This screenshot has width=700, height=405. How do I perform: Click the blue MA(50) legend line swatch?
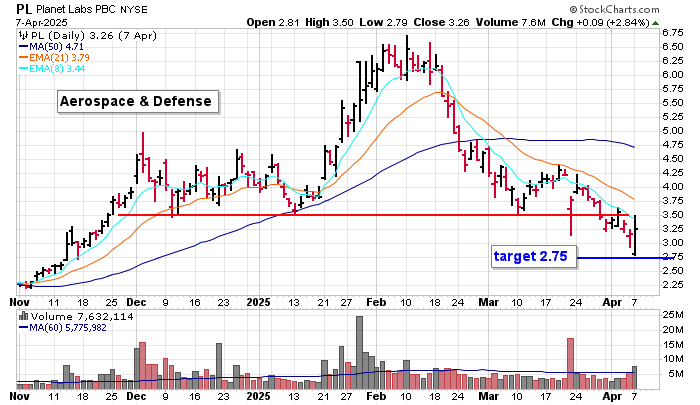23,46
